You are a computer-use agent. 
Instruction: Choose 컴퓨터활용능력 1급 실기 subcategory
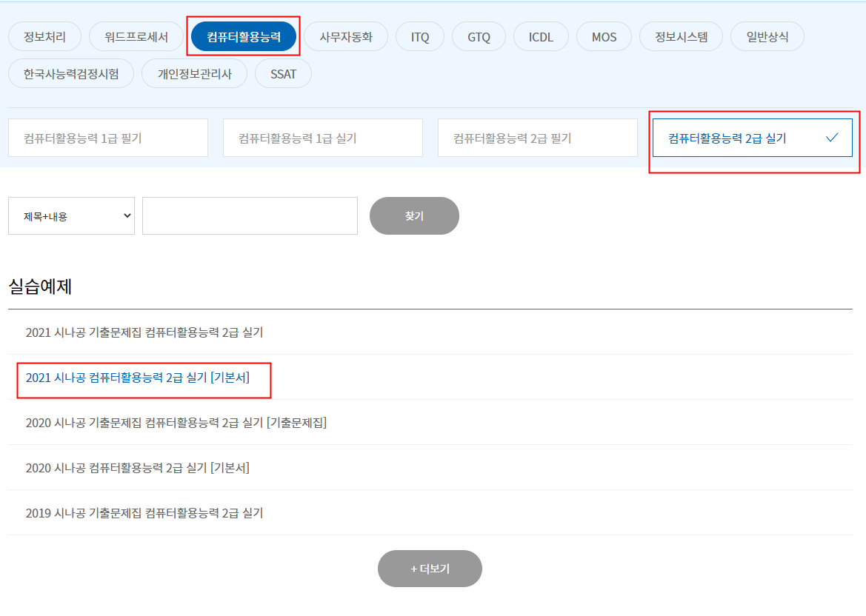click(323, 138)
